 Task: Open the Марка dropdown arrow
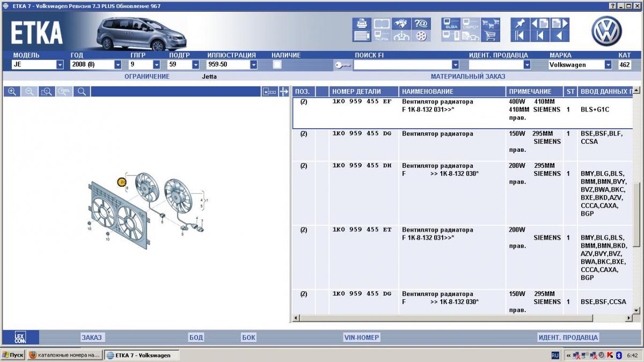click(x=608, y=65)
